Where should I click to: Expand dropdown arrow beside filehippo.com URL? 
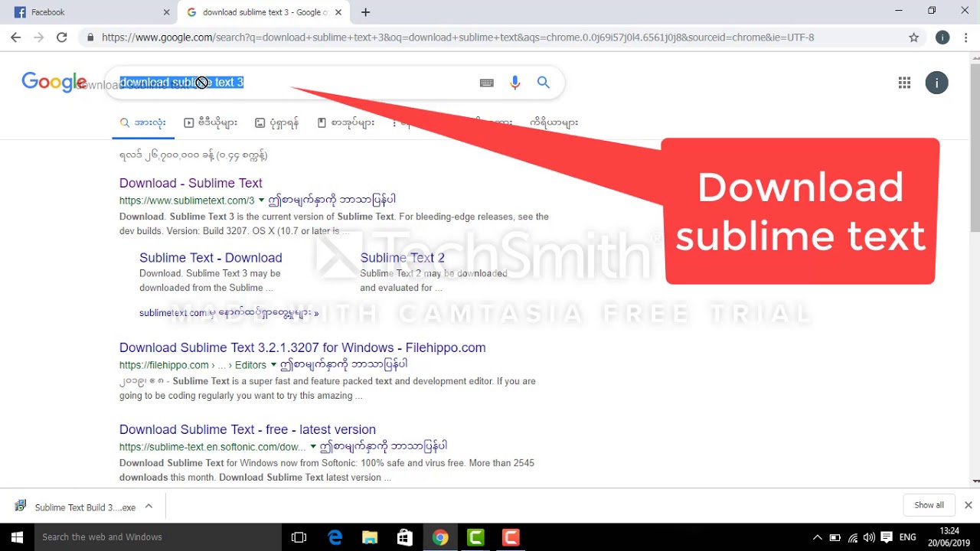(273, 365)
